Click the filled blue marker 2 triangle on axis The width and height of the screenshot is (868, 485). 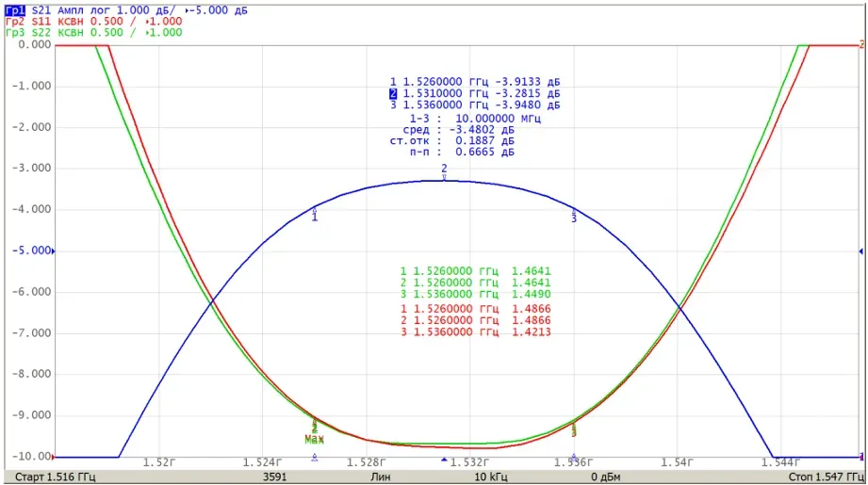point(444,459)
